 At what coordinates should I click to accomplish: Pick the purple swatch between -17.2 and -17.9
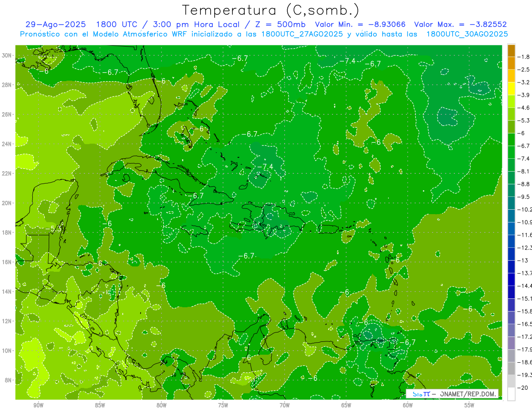[511, 343]
